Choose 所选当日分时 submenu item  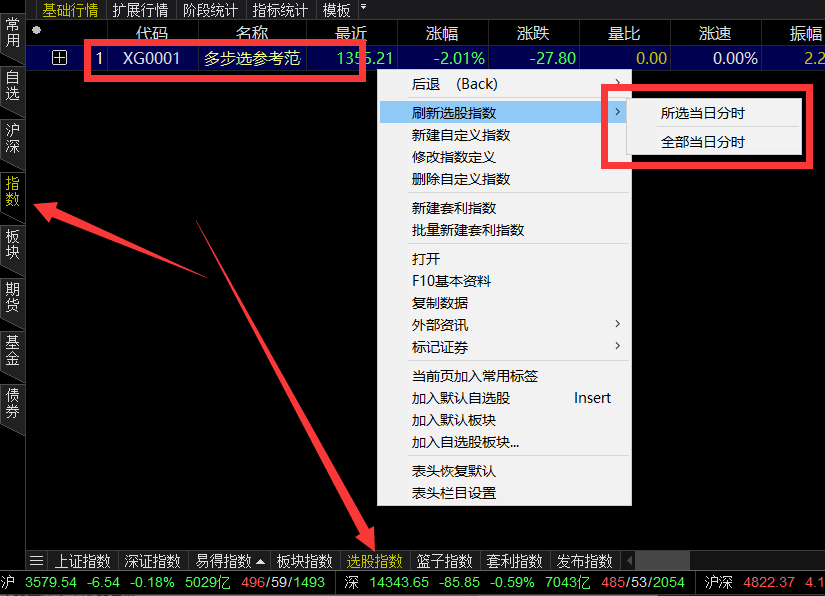pyautogui.click(x=714, y=113)
